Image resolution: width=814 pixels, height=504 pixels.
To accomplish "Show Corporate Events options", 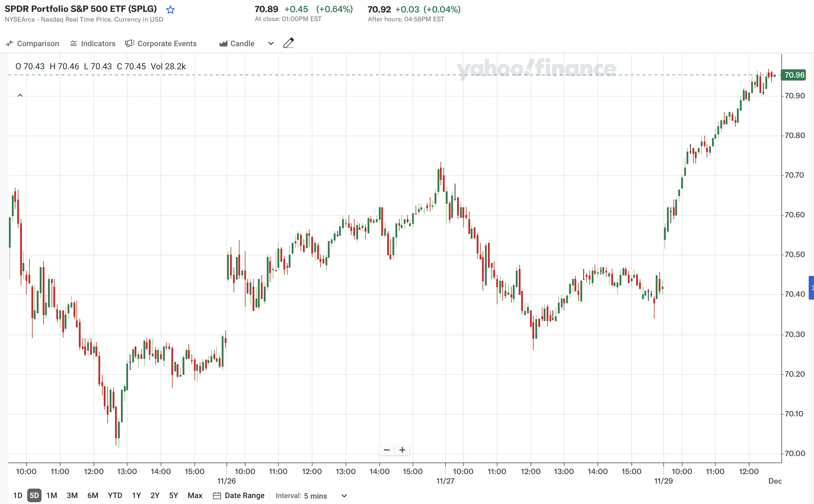I will coord(161,44).
